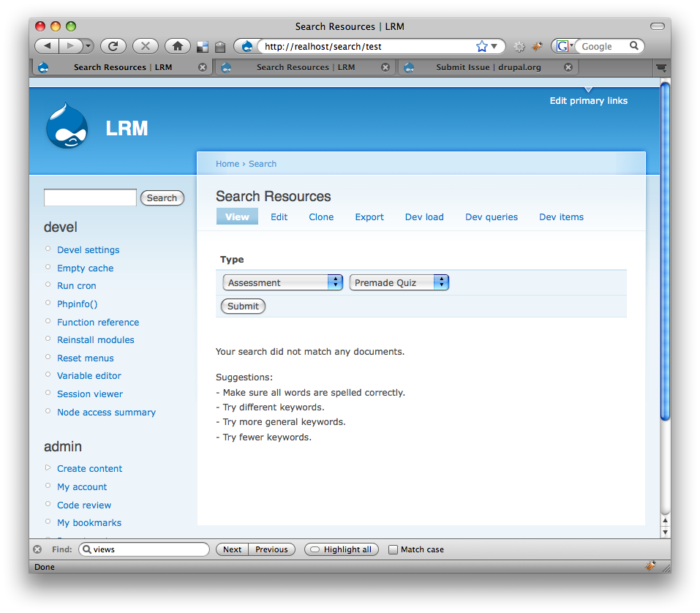700x613 pixels.
Task: Click the browser Back arrow button
Action: (x=48, y=46)
